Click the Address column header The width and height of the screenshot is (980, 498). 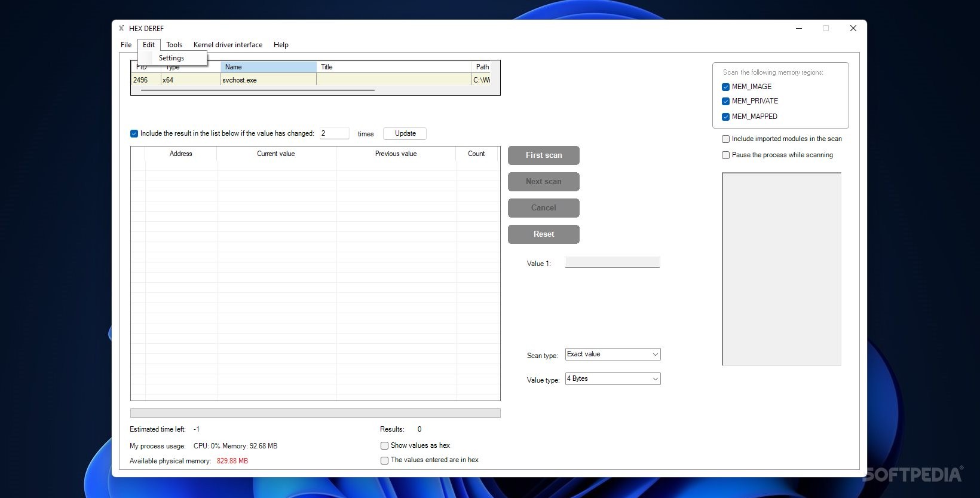point(180,154)
